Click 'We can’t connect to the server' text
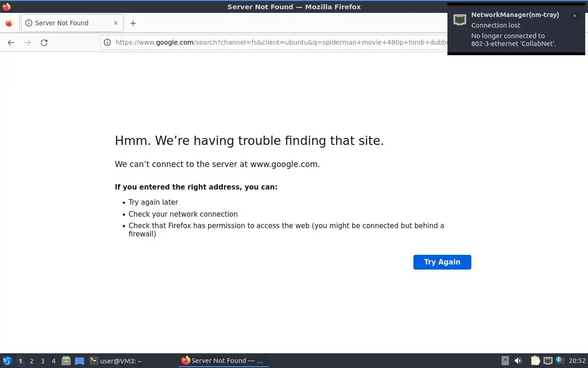The width and height of the screenshot is (588, 368). tap(217, 164)
